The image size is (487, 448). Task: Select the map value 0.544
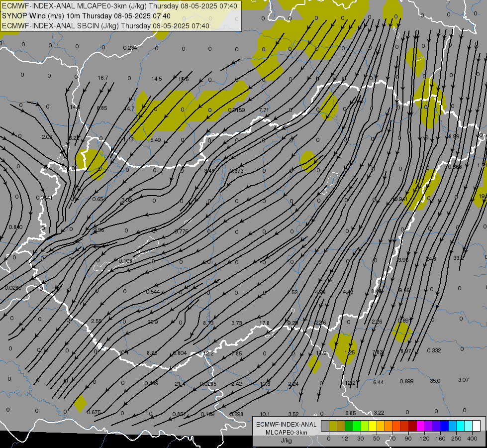point(153,292)
